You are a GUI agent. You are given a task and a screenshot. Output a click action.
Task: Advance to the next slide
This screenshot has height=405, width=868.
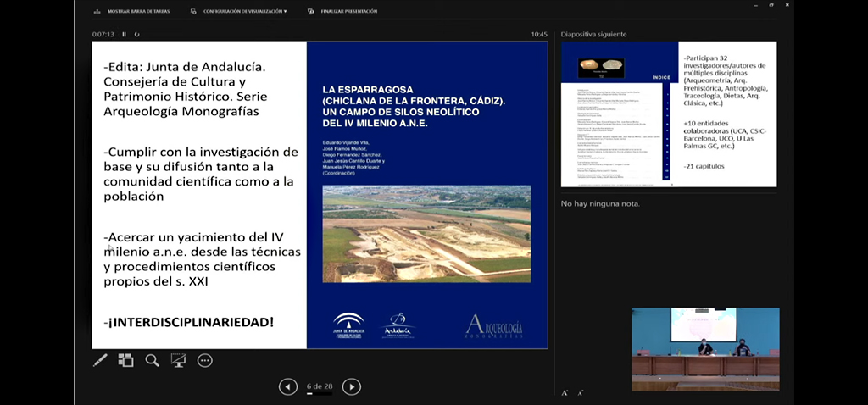pyautogui.click(x=351, y=386)
